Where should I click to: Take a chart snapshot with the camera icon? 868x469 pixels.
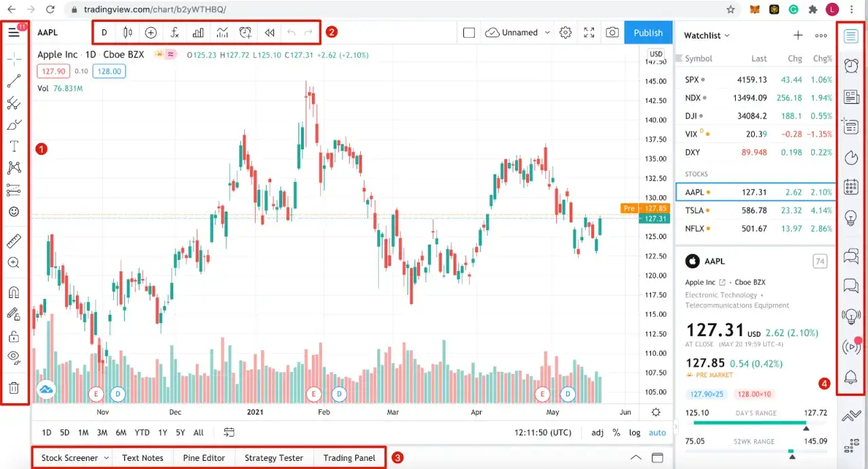[x=612, y=32]
